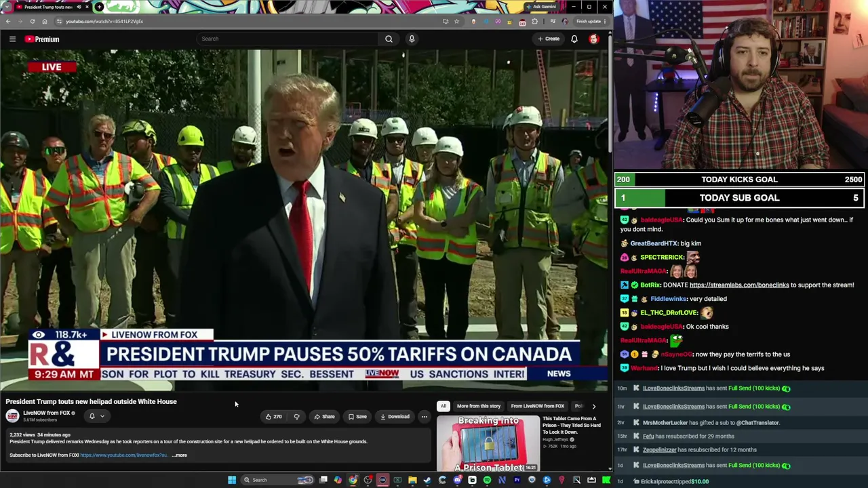Select the From LiveNOW from FOX chip
The image size is (868, 488).
click(538, 406)
